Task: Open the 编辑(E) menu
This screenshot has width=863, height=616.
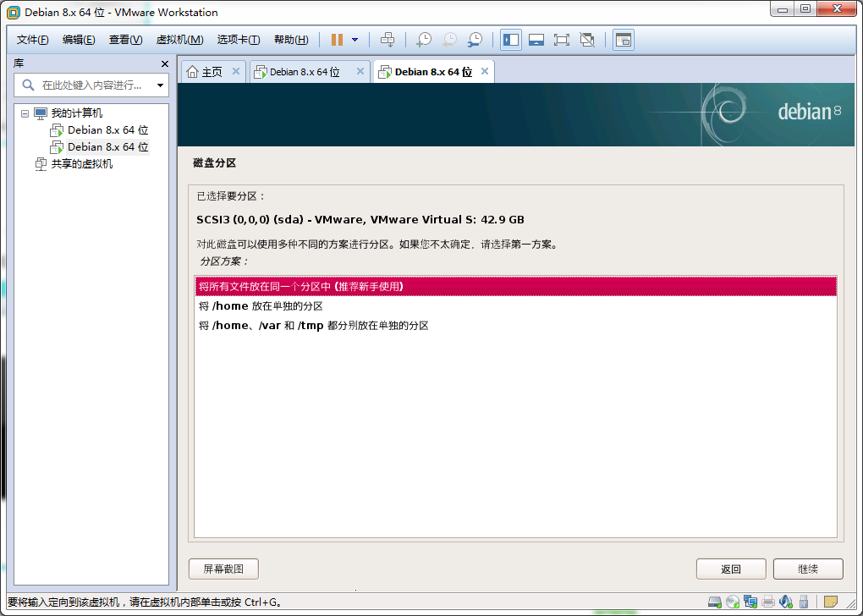Action: click(79, 40)
